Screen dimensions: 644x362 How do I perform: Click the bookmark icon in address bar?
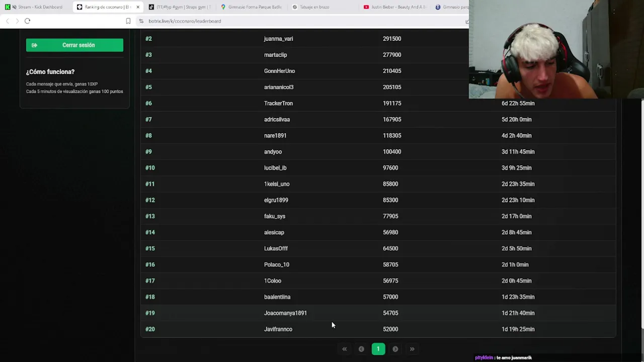click(x=128, y=21)
